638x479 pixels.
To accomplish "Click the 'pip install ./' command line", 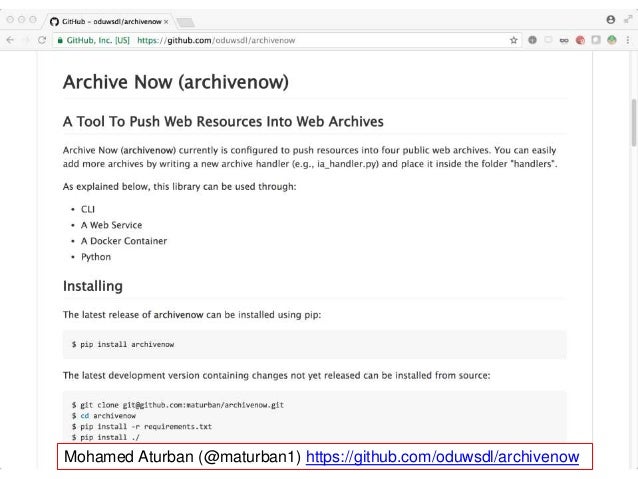I will pos(105,437).
